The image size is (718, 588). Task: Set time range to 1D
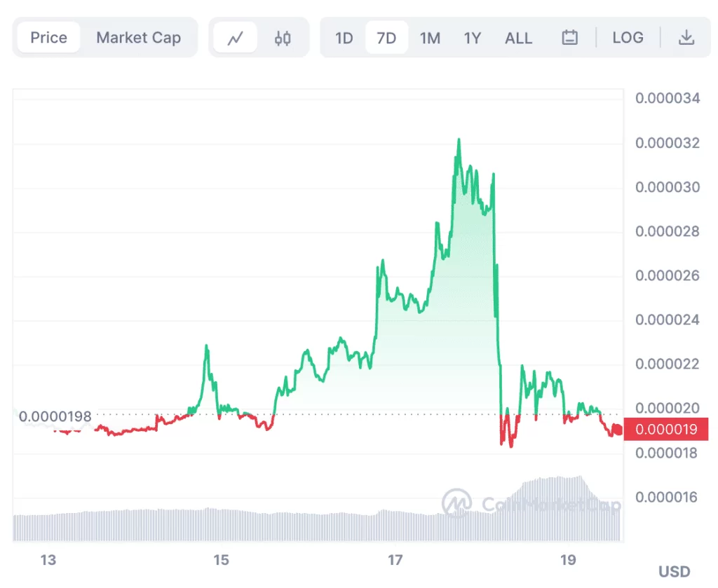(344, 38)
